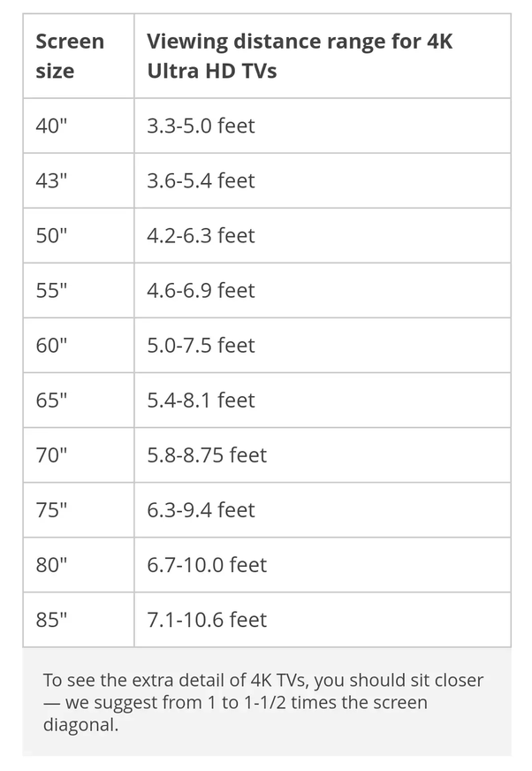
Task: Click the Screen size column header
Action: pyautogui.click(x=79, y=56)
